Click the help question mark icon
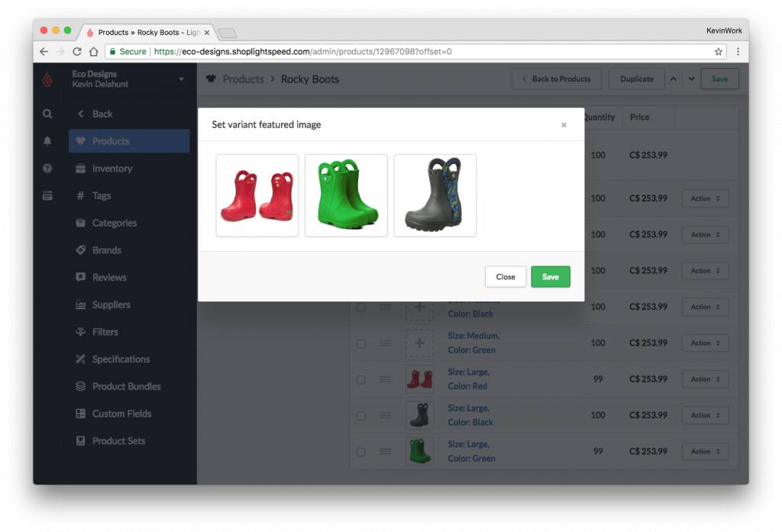782x532 pixels. (47, 168)
